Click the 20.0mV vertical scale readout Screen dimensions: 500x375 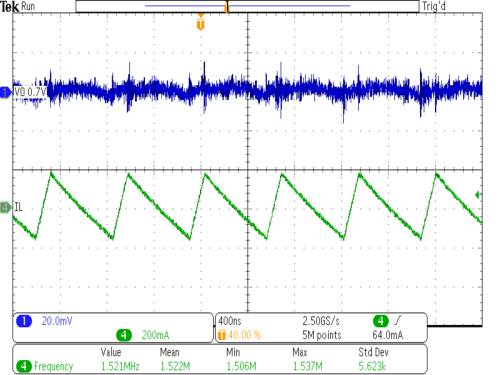57,321
